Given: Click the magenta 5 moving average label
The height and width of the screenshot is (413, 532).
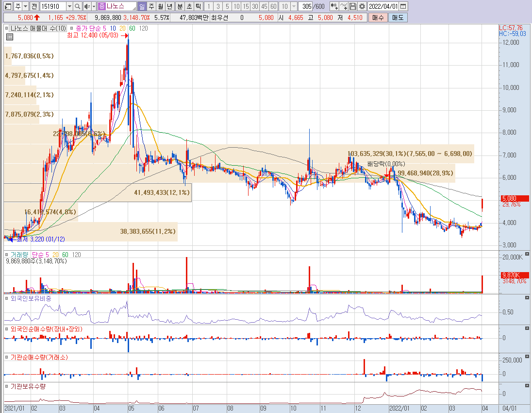Looking at the screenshot, I should coord(104,29).
